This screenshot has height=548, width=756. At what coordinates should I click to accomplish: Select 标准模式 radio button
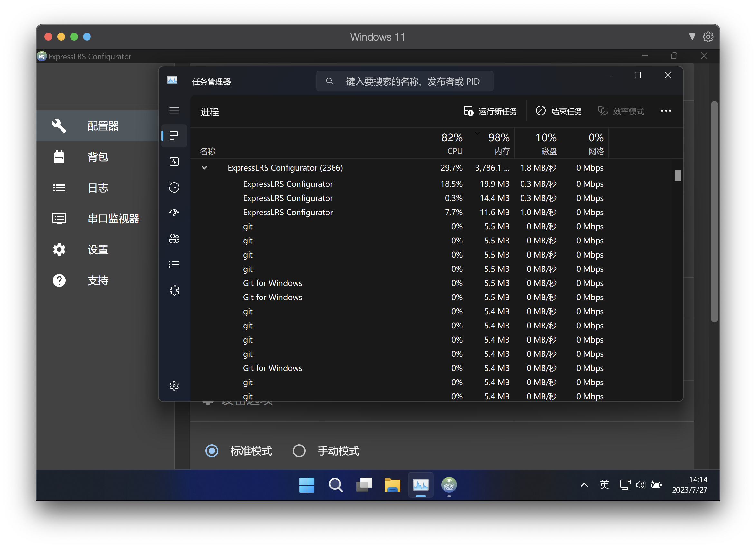pos(212,451)
